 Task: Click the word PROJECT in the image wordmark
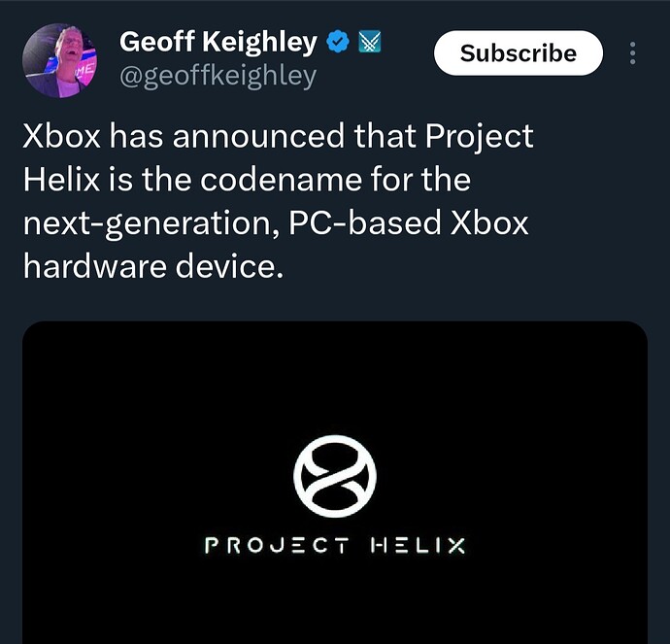coord(275,546)
